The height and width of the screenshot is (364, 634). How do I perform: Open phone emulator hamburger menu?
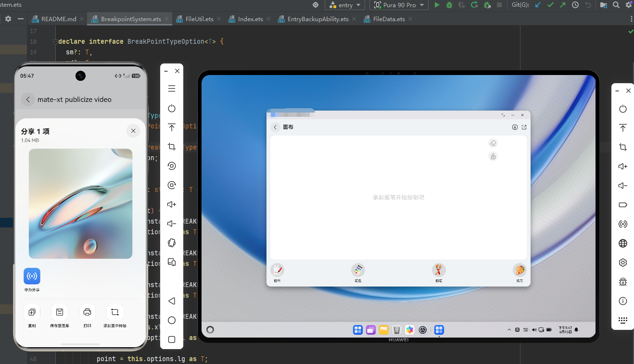(172, 88)
